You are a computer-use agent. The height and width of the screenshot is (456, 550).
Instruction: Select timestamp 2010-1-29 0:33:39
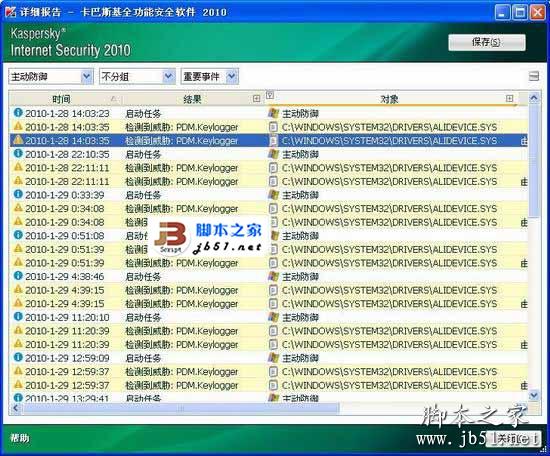pyautogui.click(x=65, y=195)
